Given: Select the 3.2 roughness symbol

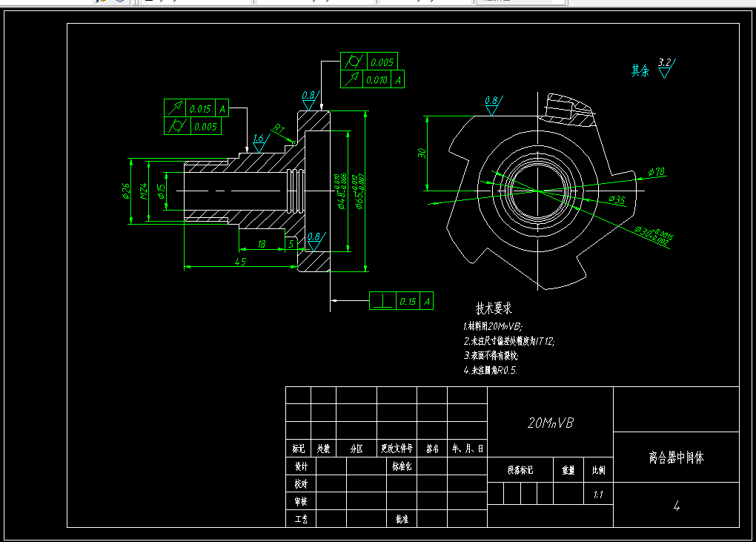Looking at the screenshot, I should [x=666, y=68].
